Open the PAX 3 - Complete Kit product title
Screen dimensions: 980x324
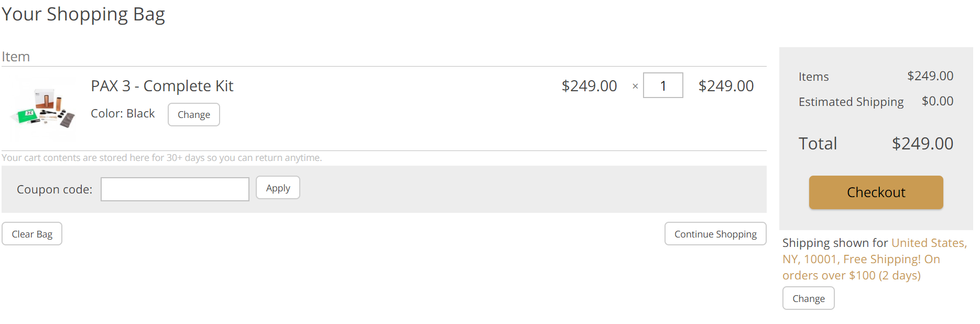tap(162, 86)
